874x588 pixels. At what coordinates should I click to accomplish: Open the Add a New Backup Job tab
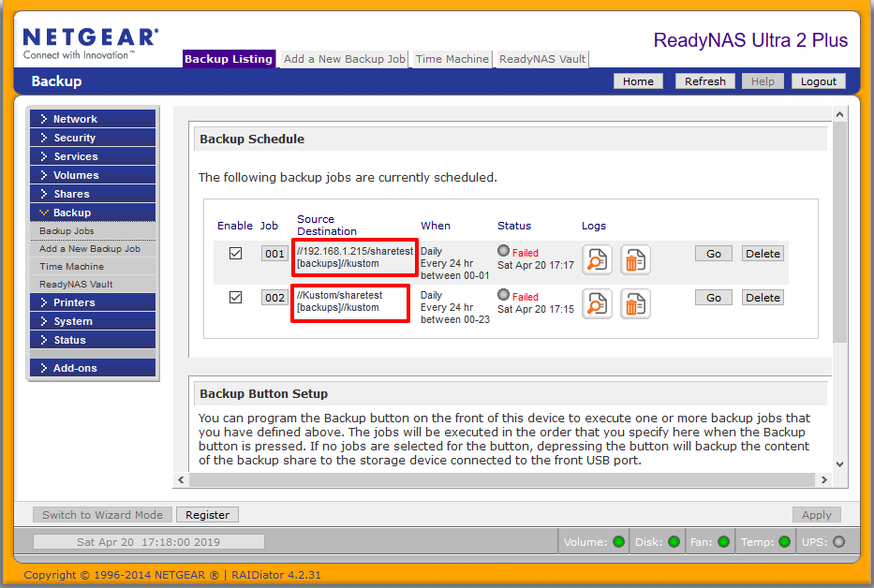(343, 58)
